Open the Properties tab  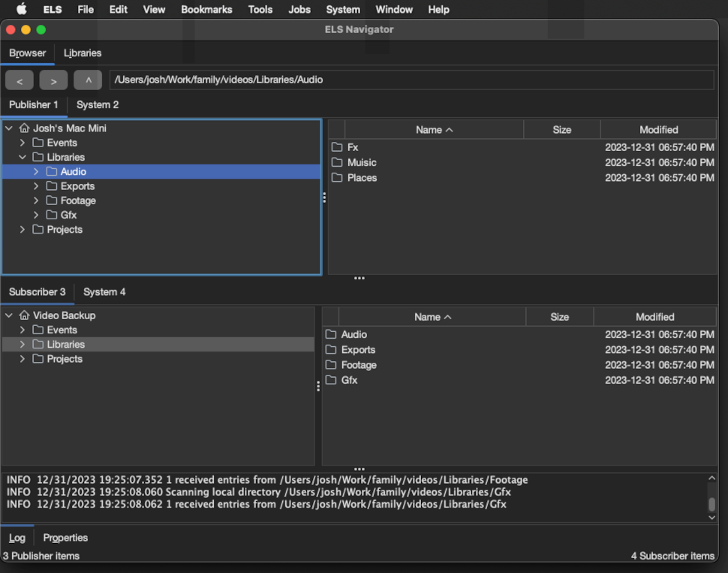point(65,538)
